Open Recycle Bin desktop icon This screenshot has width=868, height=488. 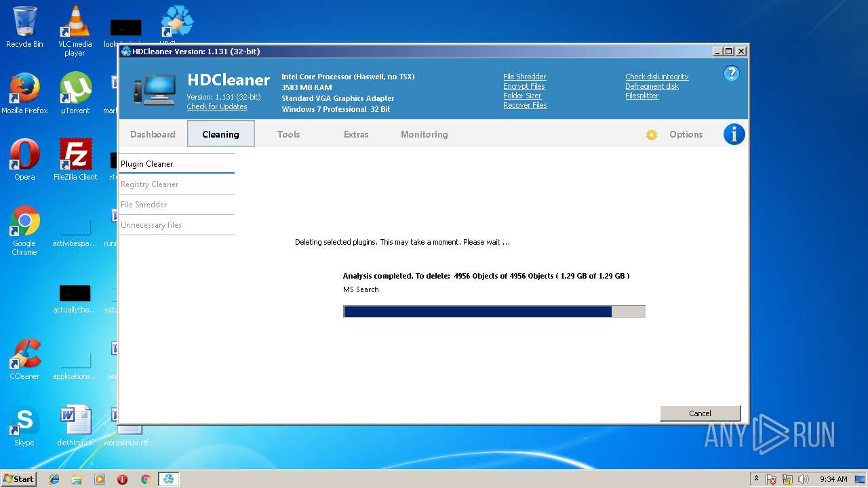24,27
